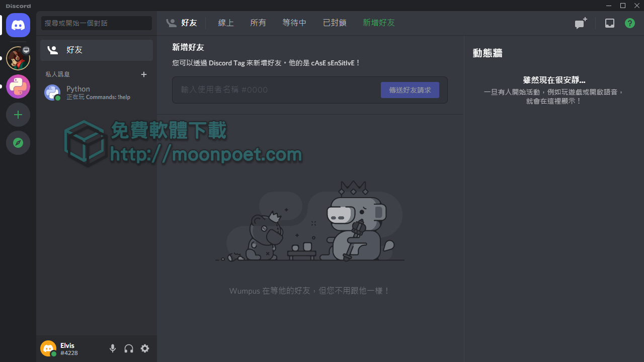The image size is (644, 362).
Task: Switch to the 已封鎖 tab
Action: coord(335,23)
